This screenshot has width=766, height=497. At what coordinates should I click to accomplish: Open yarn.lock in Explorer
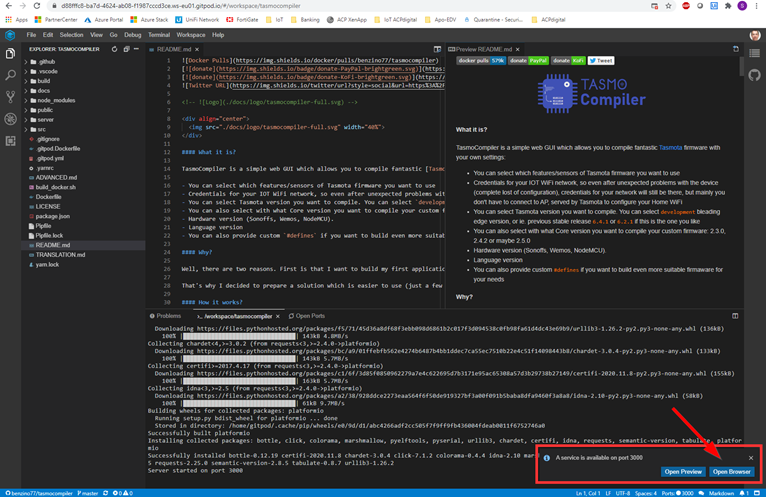coord(47,265)
